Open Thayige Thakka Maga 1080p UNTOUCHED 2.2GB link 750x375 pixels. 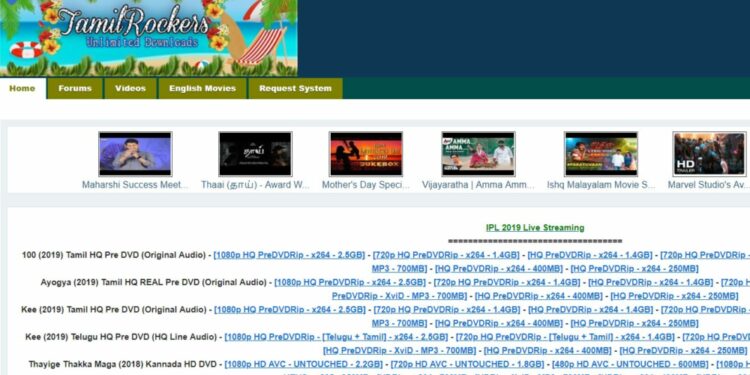303,364
